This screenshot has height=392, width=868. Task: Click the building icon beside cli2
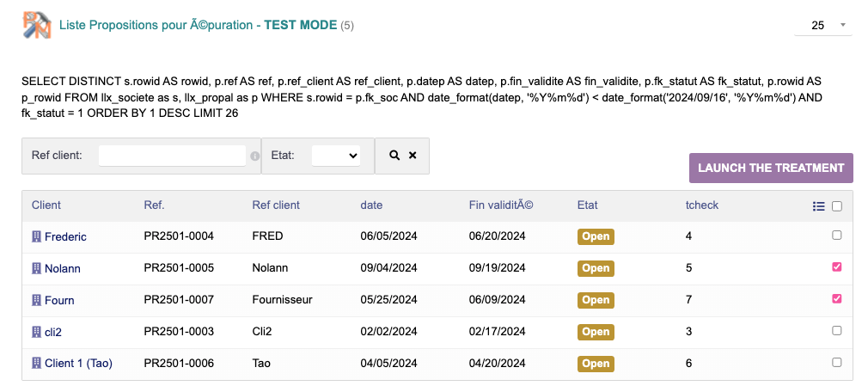(36, 332)
